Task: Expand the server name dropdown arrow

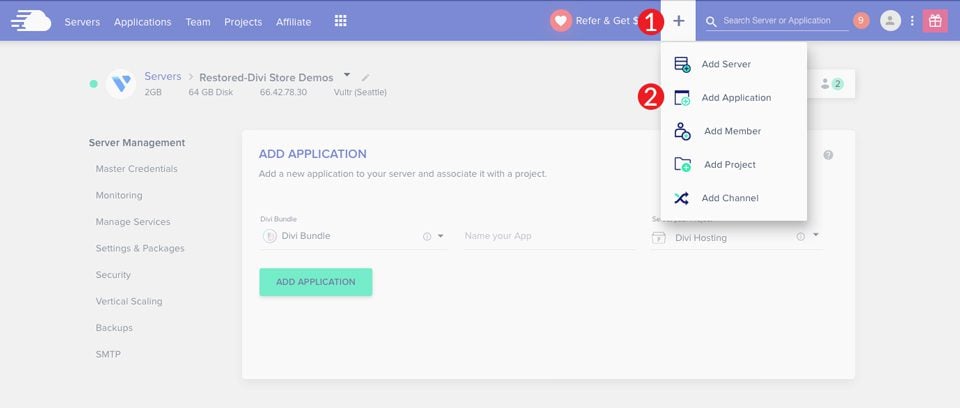Action: 347,75
